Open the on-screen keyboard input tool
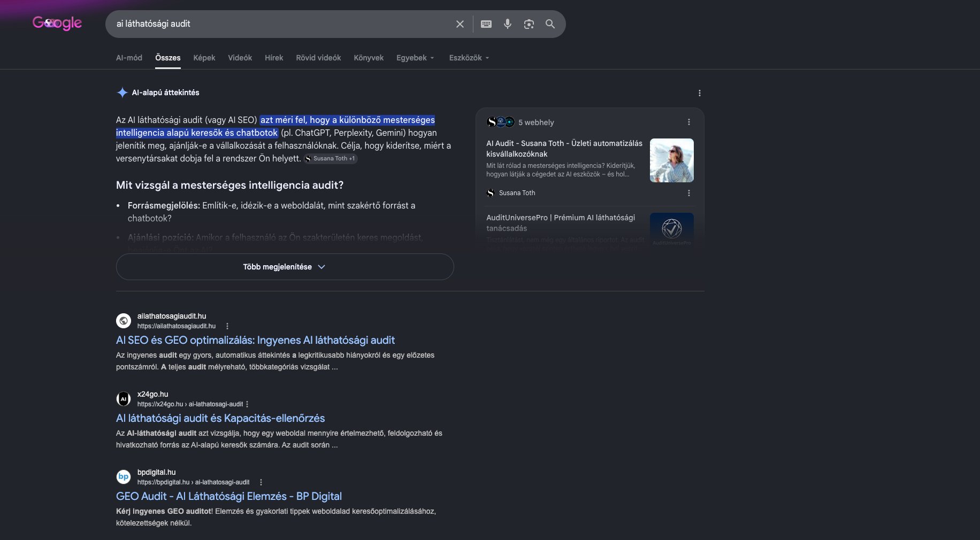The width and height of the screenshot is (980, 540). pos(486,24)
